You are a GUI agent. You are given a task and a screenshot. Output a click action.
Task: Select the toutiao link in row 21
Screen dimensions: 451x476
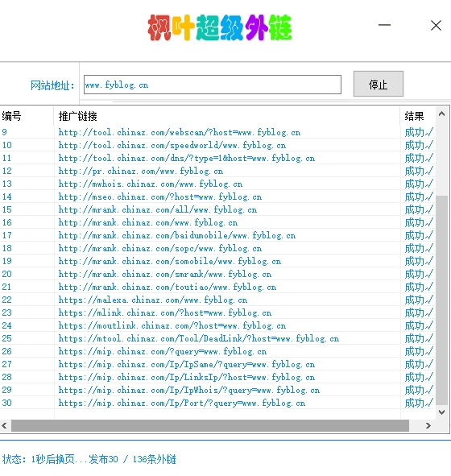click(x=168, y=287)
